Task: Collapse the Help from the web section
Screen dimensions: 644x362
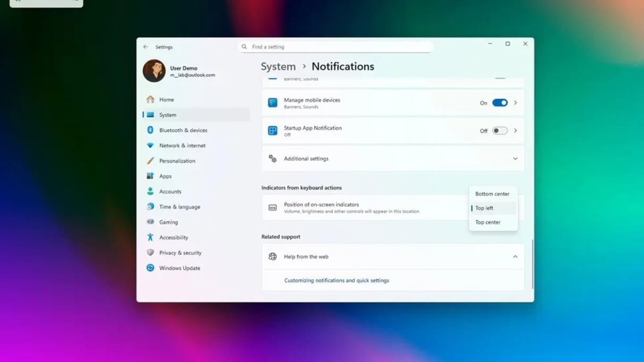Action: [x=515, y=257]
